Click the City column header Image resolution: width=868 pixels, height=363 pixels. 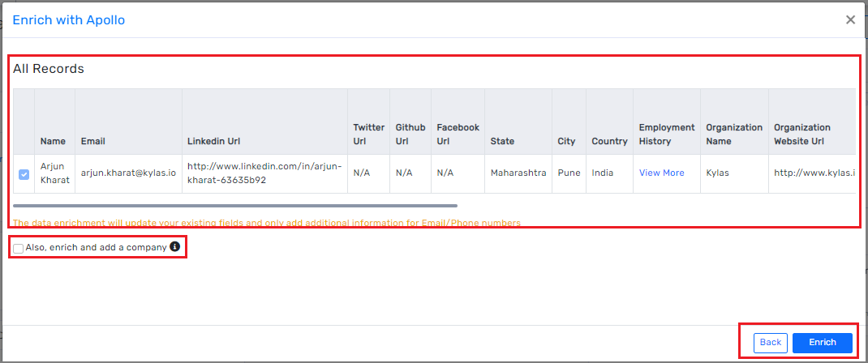[569, 122]
